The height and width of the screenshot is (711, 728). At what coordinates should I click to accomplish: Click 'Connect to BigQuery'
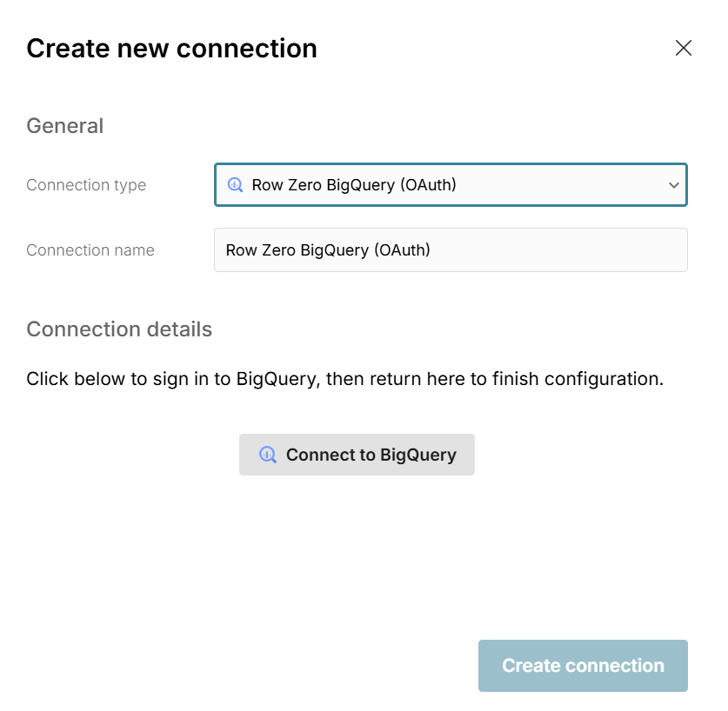tap(357, 454)
